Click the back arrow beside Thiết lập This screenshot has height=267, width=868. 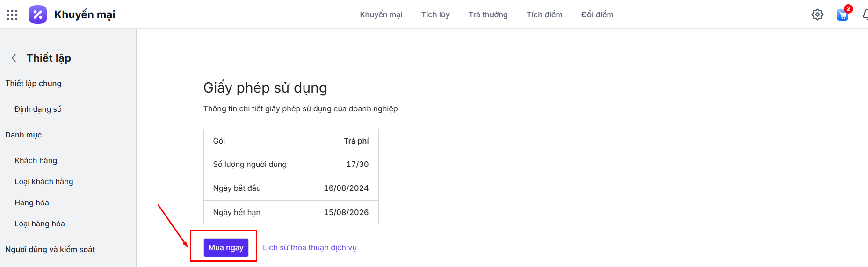[x=16, y=58]
